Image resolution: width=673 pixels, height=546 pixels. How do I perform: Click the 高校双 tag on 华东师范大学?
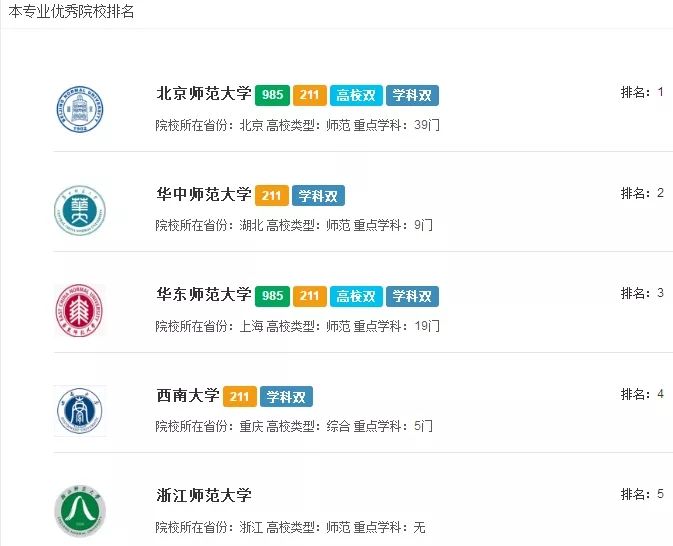point(355,296)
